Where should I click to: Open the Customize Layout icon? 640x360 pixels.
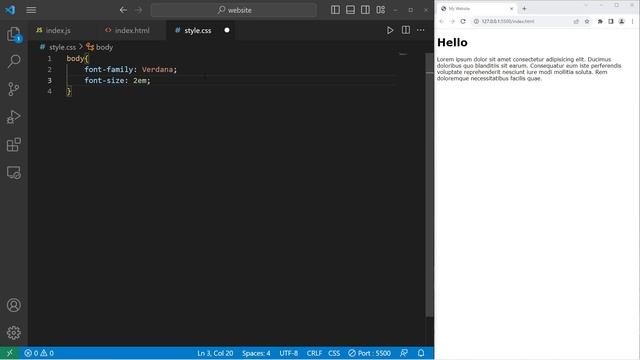click(380, 10)
